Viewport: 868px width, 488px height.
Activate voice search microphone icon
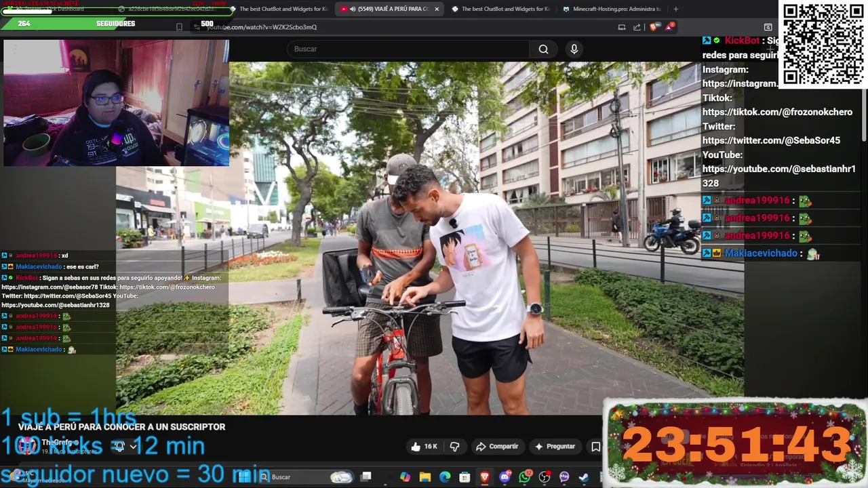(574, 49)
